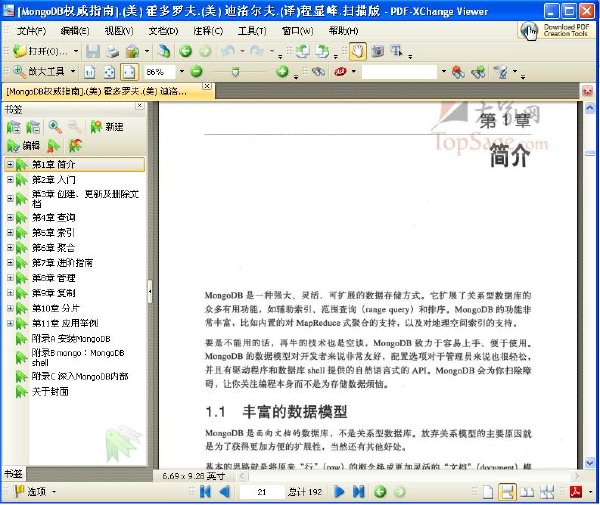Go to previous page button
The height and width of the screenshot is (505, 600).
pos(225,492)
